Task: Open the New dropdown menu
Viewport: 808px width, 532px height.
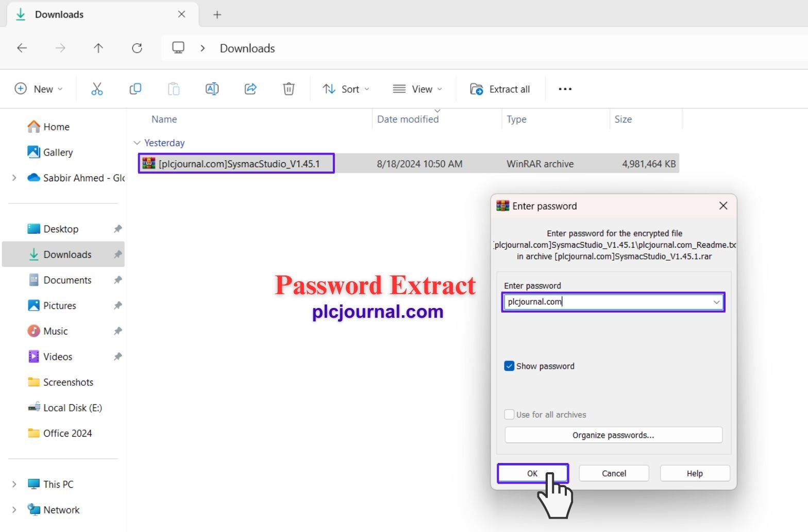Action: pyautogui.click(x=39, y=89)
